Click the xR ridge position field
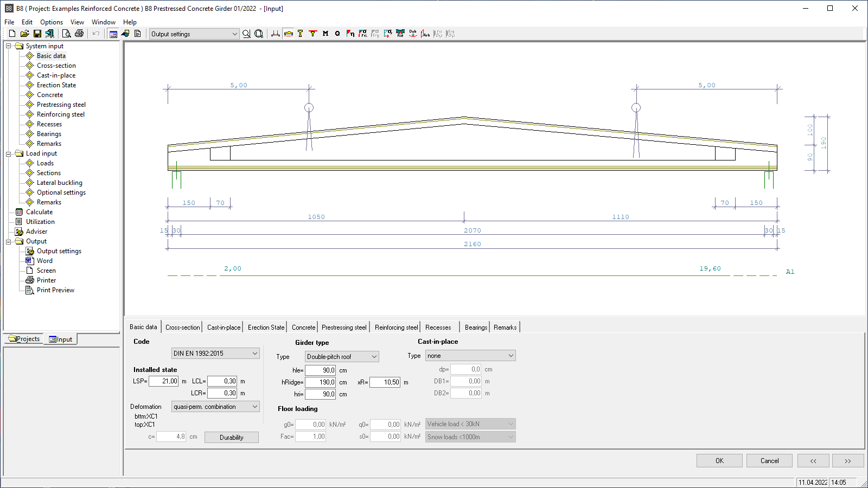Image resolution: width=868 pixels, height=488 pixels. pos(385,382)
